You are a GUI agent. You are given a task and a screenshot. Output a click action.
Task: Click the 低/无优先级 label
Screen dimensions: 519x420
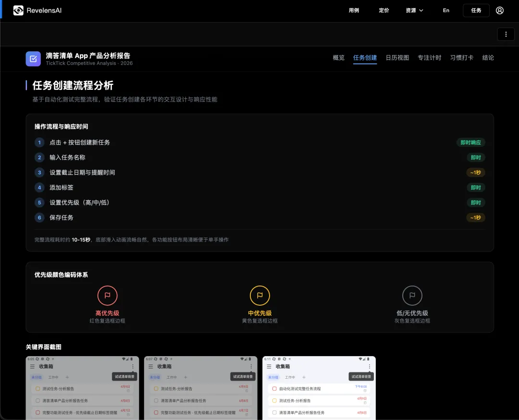click(x=412, y=313)
